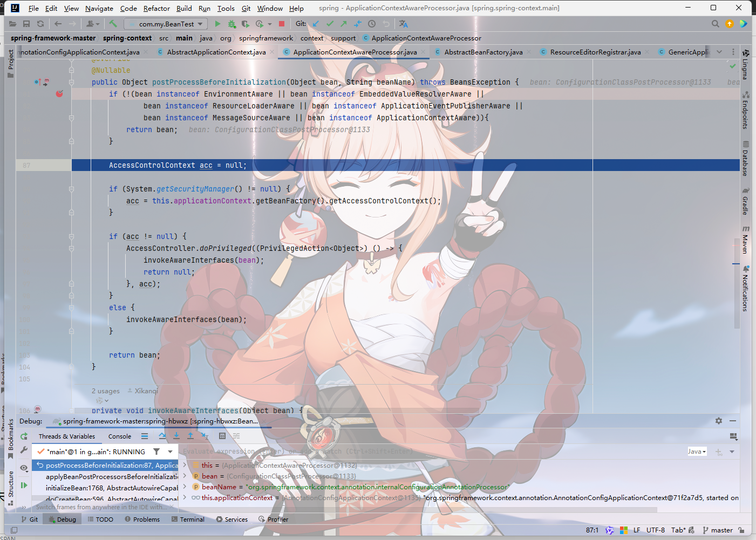
Task: Click the Evaluate expression input field
Action: (432, 452)
